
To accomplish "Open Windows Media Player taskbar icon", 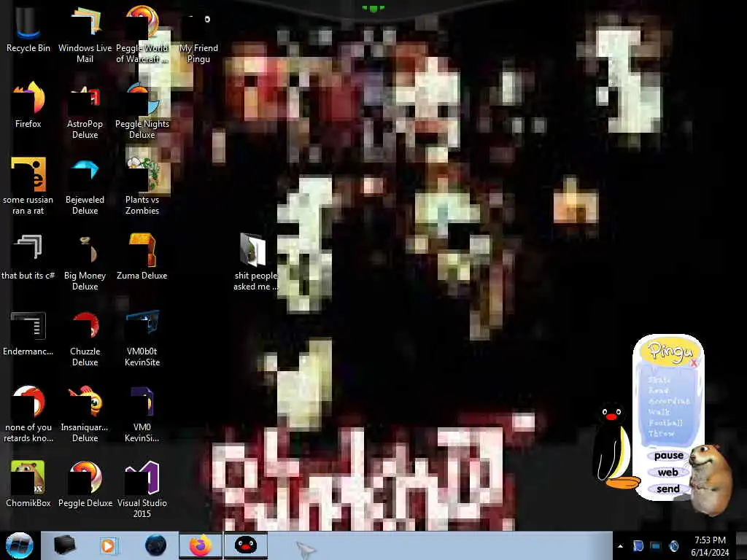I will [109, 545].
